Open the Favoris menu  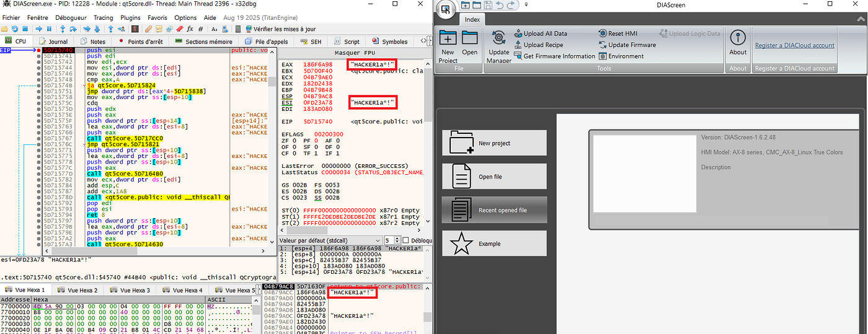coord(157,18)
